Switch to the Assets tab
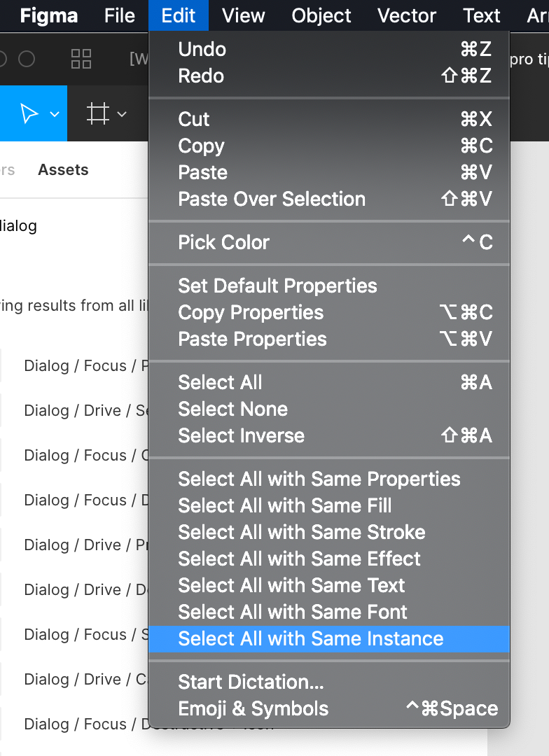 63,169
